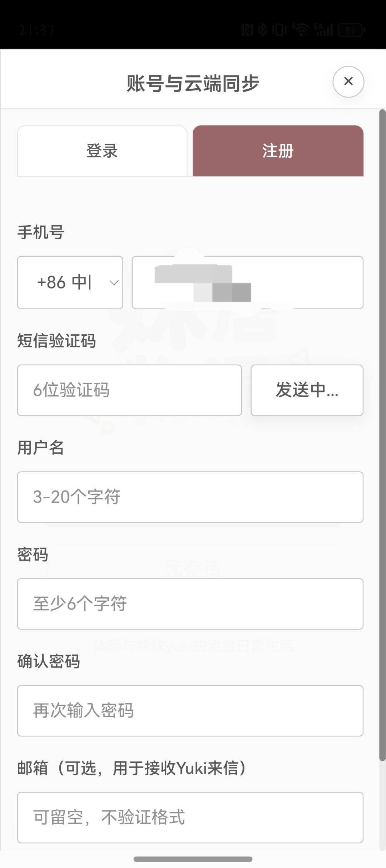The image size is (386, 868).
Task: Tap the 5G signal strength icon
Action: (x=323, y=30)
